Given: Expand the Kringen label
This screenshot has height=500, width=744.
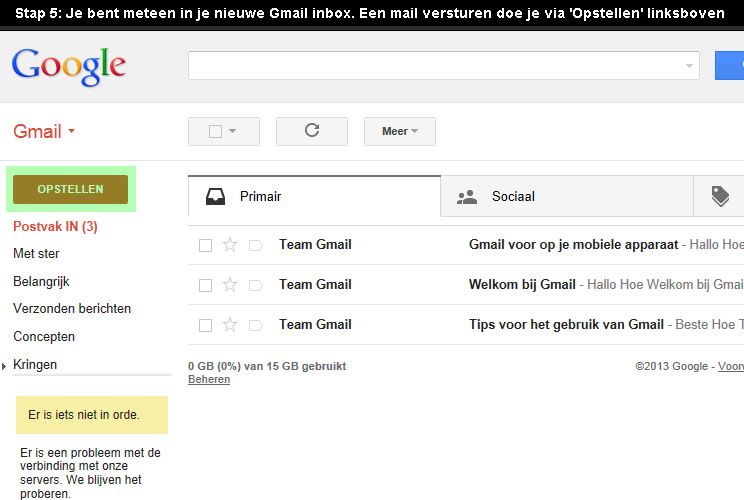Looking at the screenshot, I should (4, 366).
